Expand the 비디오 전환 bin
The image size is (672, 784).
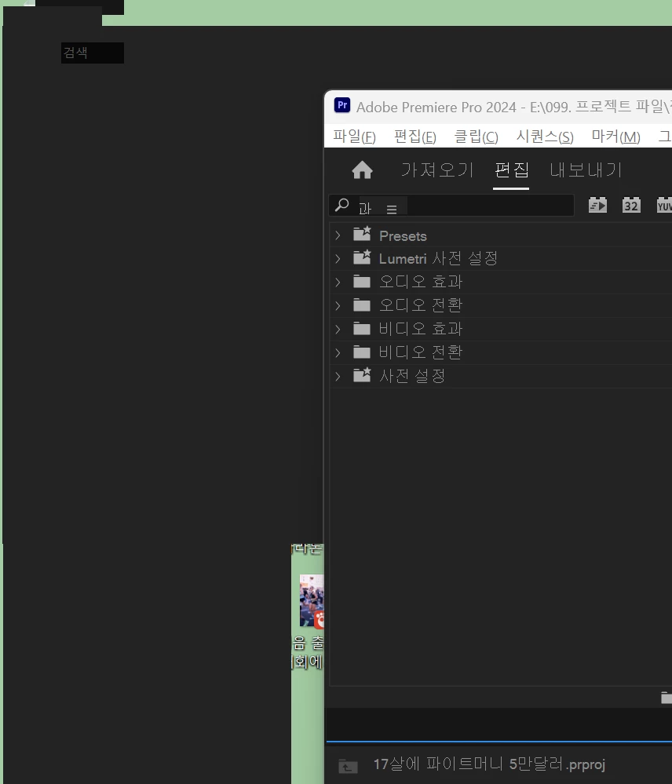tap(338, 352)
